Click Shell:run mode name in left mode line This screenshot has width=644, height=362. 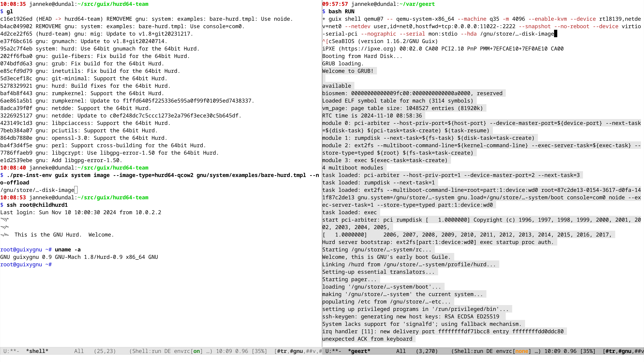[x=147, y=351]
